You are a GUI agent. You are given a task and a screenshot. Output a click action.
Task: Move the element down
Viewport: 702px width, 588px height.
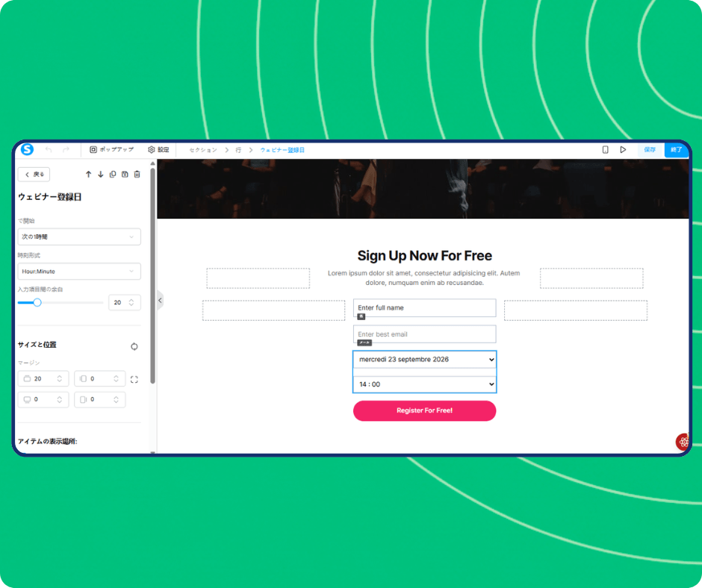coord(101,175)
